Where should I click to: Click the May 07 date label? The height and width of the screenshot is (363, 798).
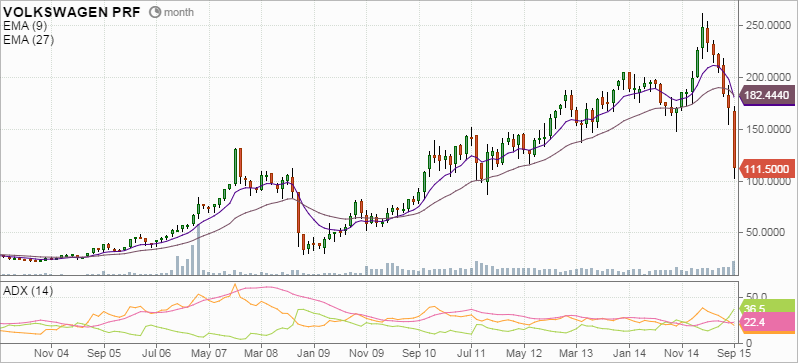pos(209,352)
